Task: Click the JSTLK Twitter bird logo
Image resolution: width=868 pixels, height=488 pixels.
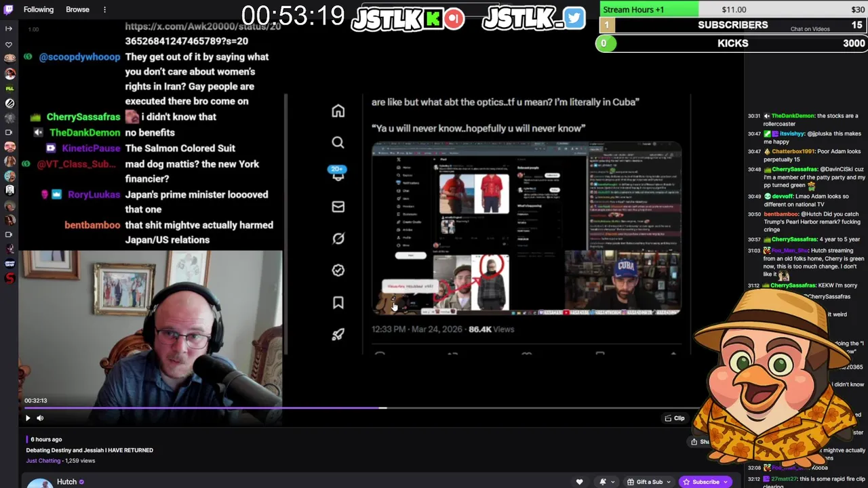Action: point(533,19)
